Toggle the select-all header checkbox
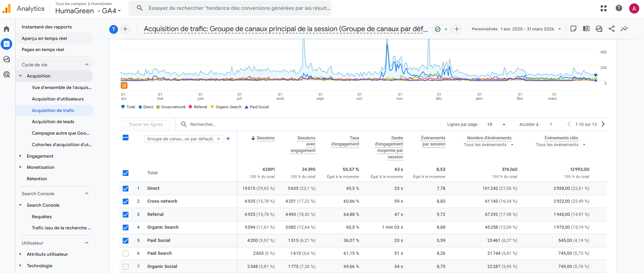This screenshot has width=644, height=273. tap(125, 138)
